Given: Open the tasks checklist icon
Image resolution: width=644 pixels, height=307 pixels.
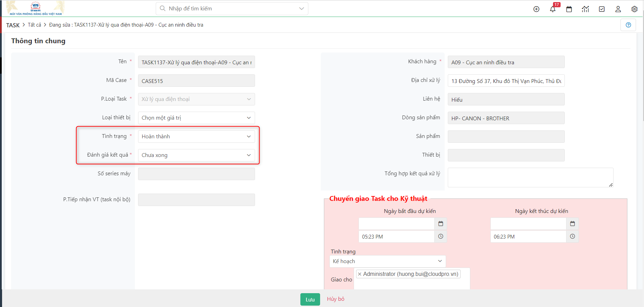Looking at the screenshot, I should [602, 9].
